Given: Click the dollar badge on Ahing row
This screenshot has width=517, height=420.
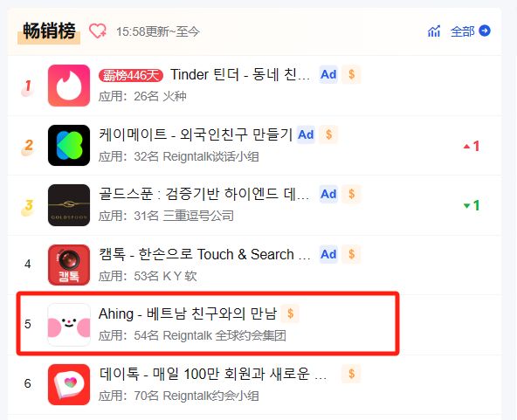Looking at the screenshot, I should [x=290, y=313].
